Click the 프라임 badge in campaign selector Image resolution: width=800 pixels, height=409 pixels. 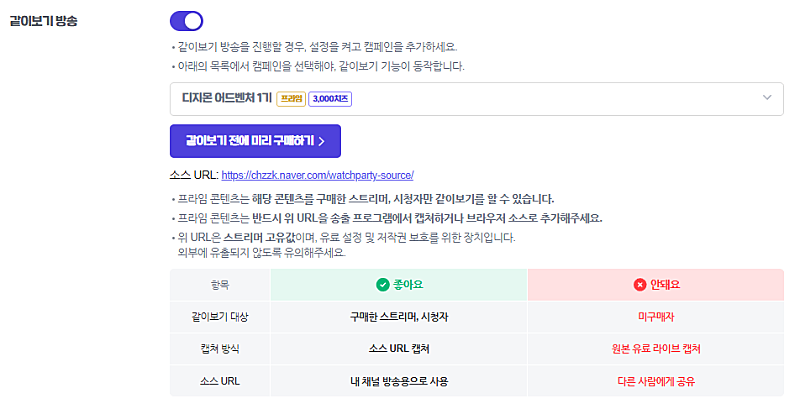pos(291,99)
